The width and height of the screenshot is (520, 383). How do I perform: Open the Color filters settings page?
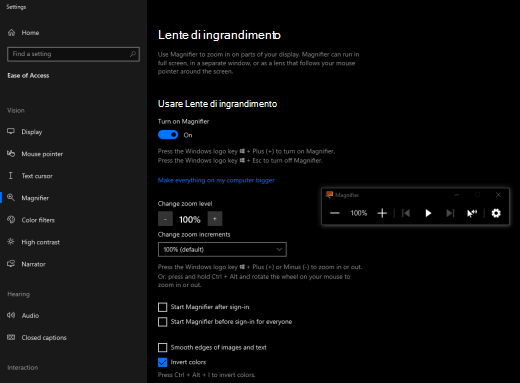[73, 220]
